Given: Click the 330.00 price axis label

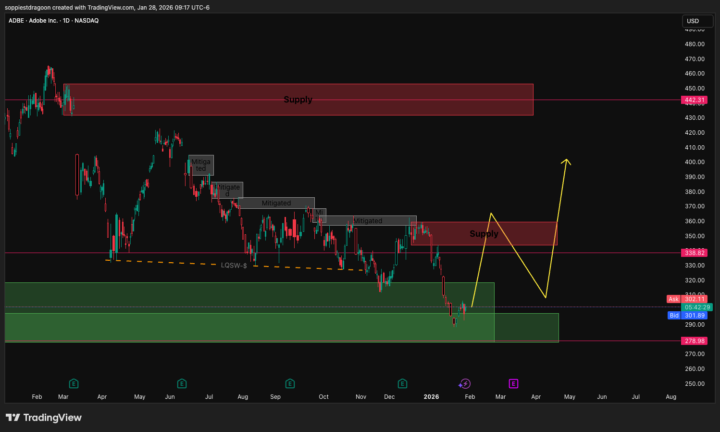Looking at the screenshot, I should point(694,265).
